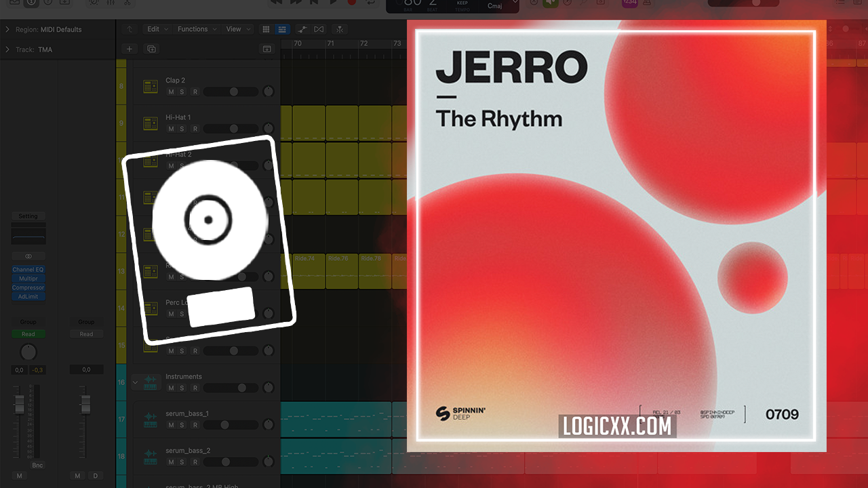868x488 pixels.
Task: Open the right channel strip Group slot
Action: click(x=86, y=322)
